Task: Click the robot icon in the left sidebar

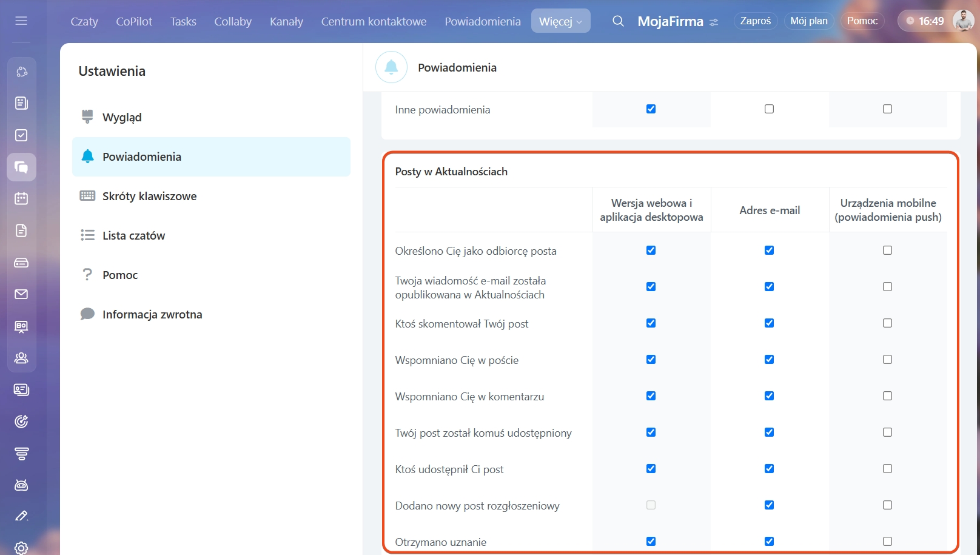Action: point(21,485)
